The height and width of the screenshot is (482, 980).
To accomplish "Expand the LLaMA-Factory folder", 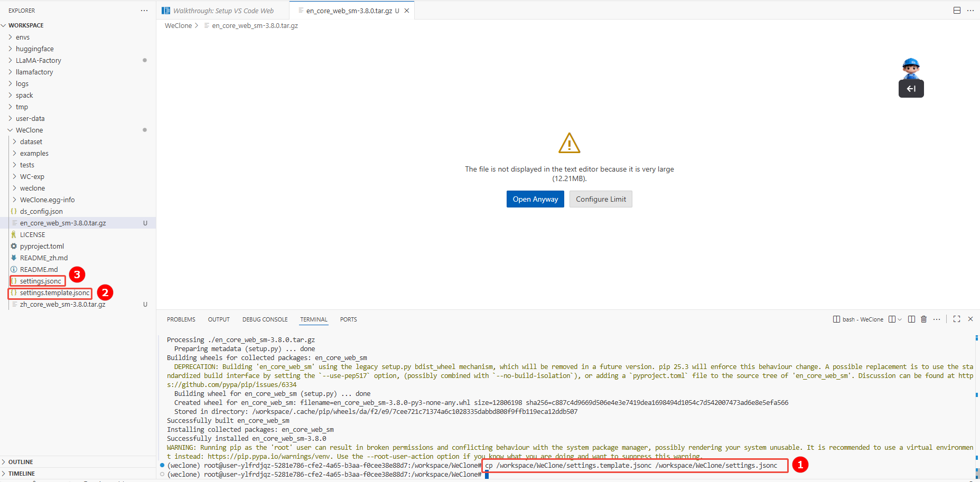I will (38, 61).
